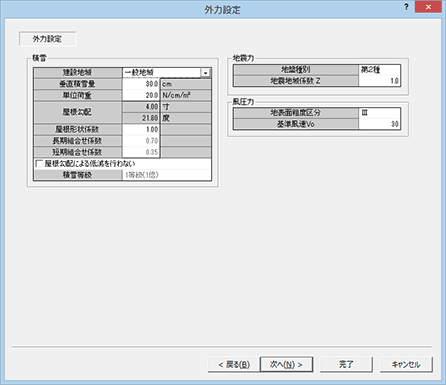Edit the 屋根形状係数 value 1.00
The width and height of the screenshot is (446, 385).
141,129
